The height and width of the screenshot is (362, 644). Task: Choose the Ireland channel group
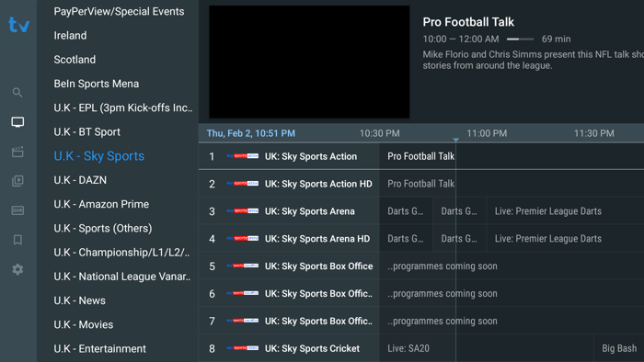tap(70, 36)
